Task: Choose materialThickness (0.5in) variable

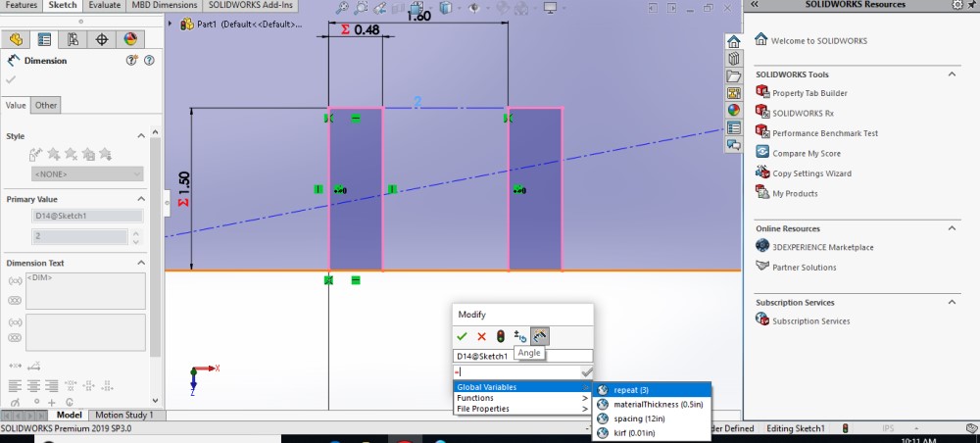Action: [x=652, y=404]
